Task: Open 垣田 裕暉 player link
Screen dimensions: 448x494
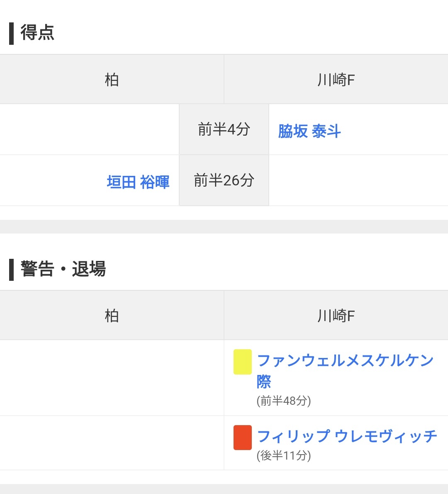Action: click(x=138, y=182)
